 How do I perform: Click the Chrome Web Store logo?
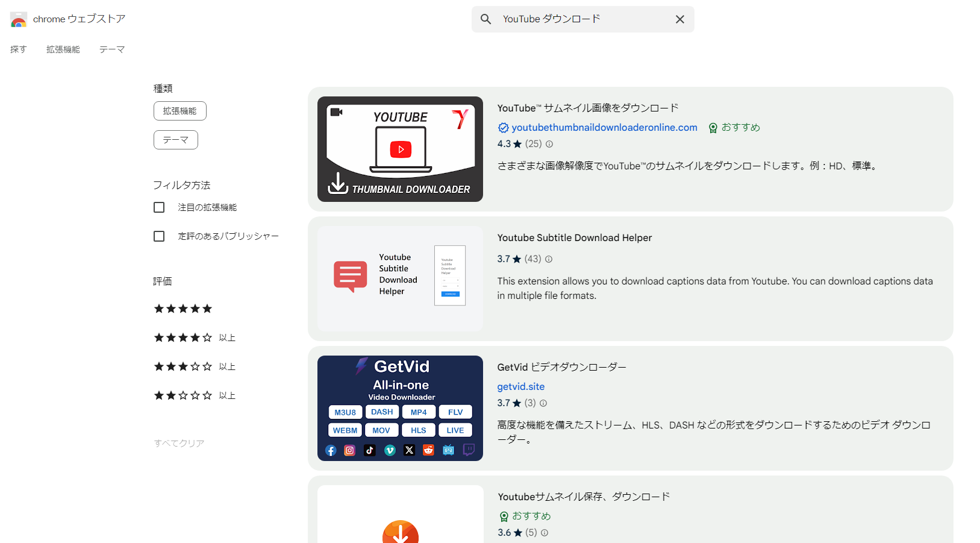(x=17, y=19)
